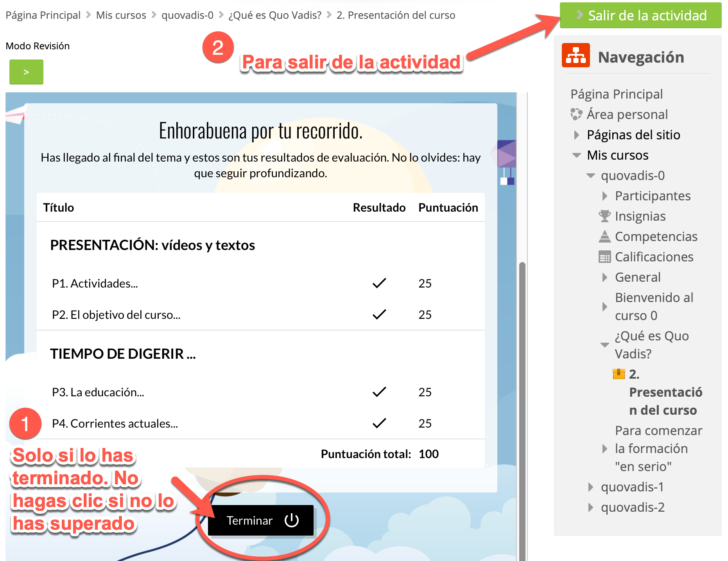Click the checkmark for P1. Actividades
Viewport: 728px width, 561px height.
(379, 283)
